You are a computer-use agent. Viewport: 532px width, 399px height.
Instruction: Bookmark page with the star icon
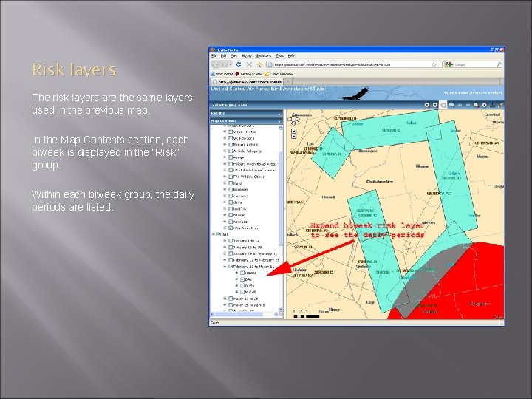(x=434, y=64)
